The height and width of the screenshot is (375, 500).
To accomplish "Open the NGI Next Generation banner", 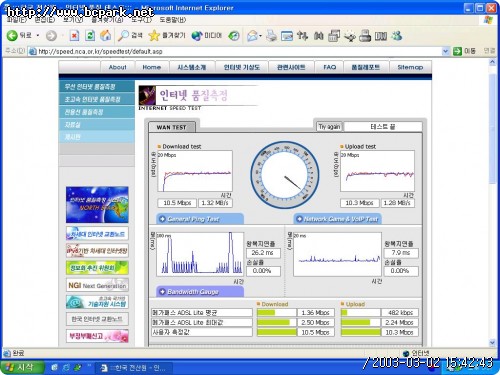I will [x=97, y=285].
